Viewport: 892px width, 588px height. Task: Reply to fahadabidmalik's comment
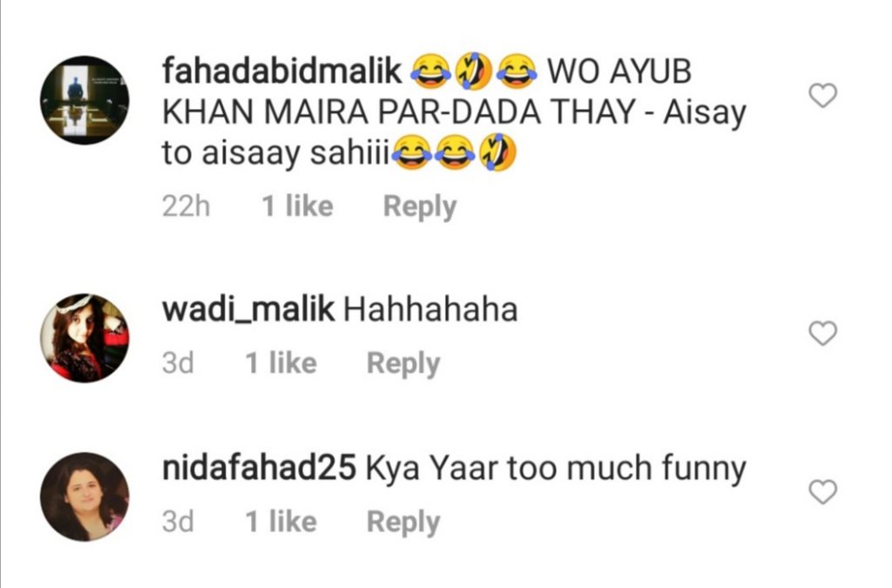(420, 206)
